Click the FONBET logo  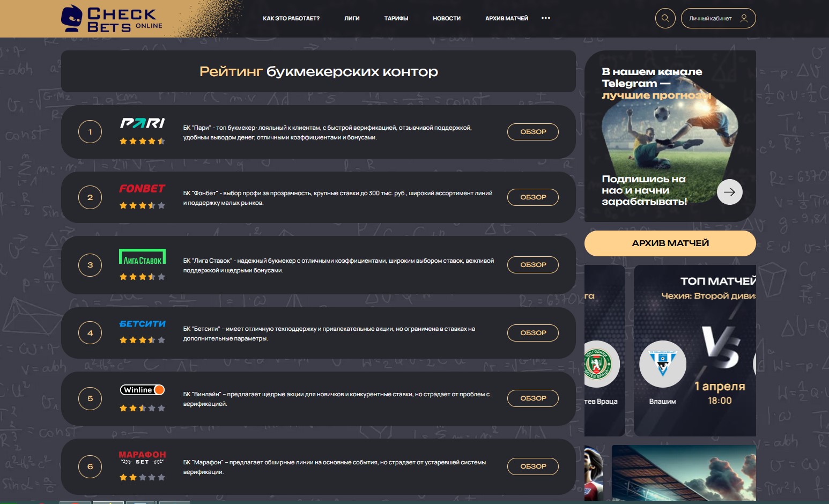(142, 189)
